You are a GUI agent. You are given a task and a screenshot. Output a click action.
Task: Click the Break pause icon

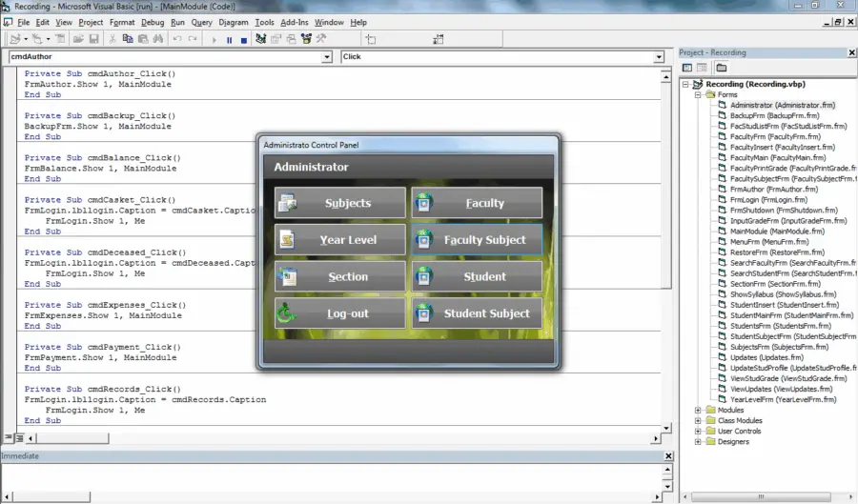click(229, 39)
